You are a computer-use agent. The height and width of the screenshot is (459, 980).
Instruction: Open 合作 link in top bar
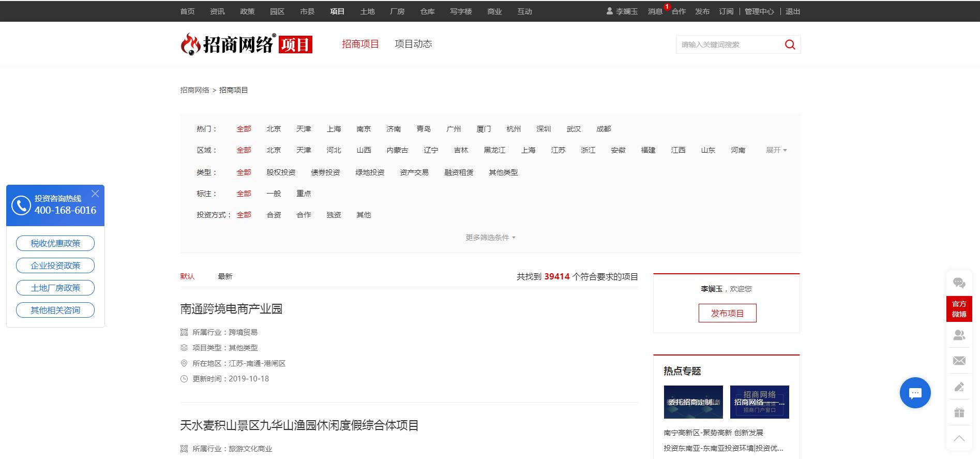pyautogui.click(x=679, y=11)
